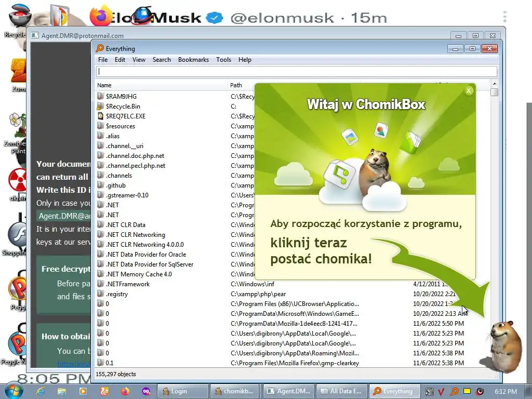The image size is (532, 399).
Task: Select the $REQ7ELC.EXE file icon
Action: coord(100,116)
